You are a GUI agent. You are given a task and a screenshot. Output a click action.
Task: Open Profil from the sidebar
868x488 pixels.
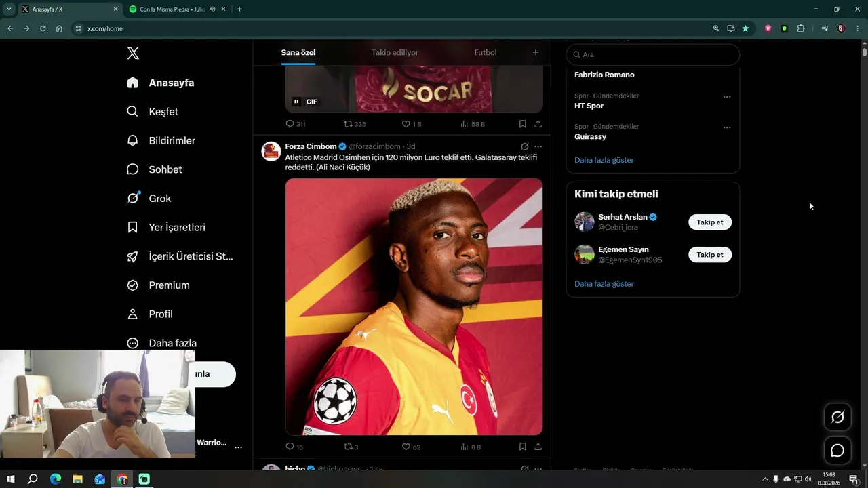[x=150, y=314]
